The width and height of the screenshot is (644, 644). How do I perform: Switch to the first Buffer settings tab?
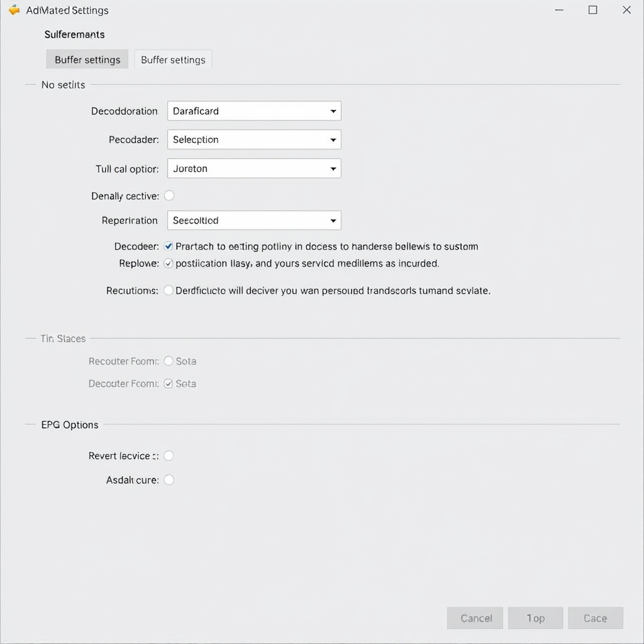pyautogui.click(x=87, y=59)
